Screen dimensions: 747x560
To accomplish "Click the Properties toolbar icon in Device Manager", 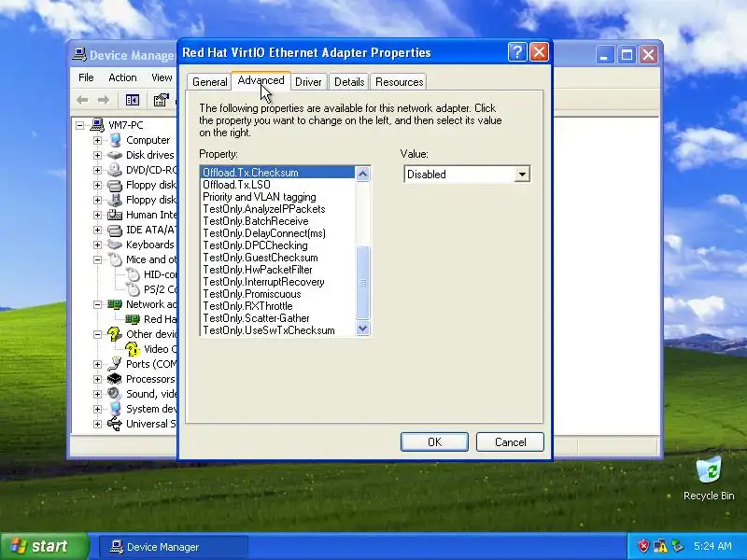I will click(161, 100).
